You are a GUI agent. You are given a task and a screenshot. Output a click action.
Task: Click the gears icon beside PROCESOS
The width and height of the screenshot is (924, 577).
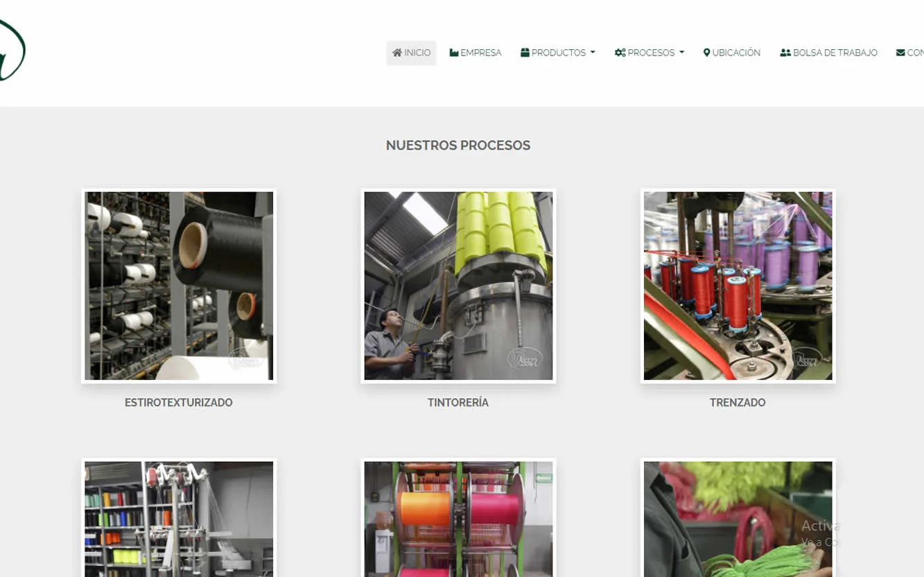click(620, 53)
